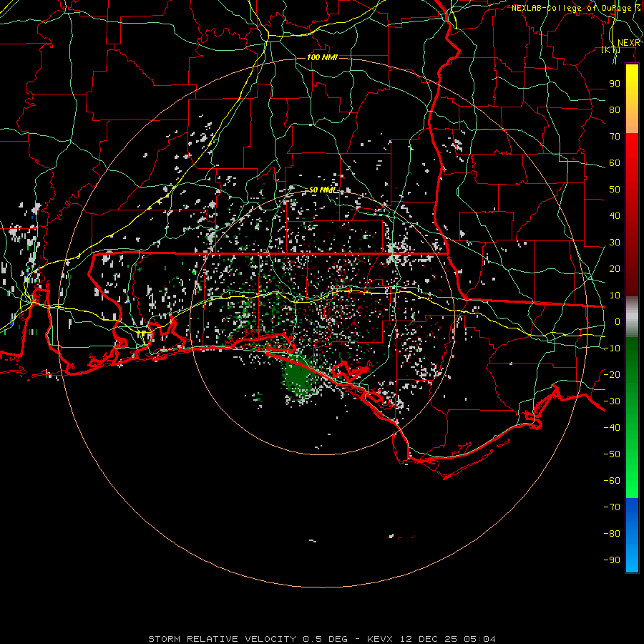Click the 20 value on the velocity scale
The image size is (644, 644).
pos(615,269)
